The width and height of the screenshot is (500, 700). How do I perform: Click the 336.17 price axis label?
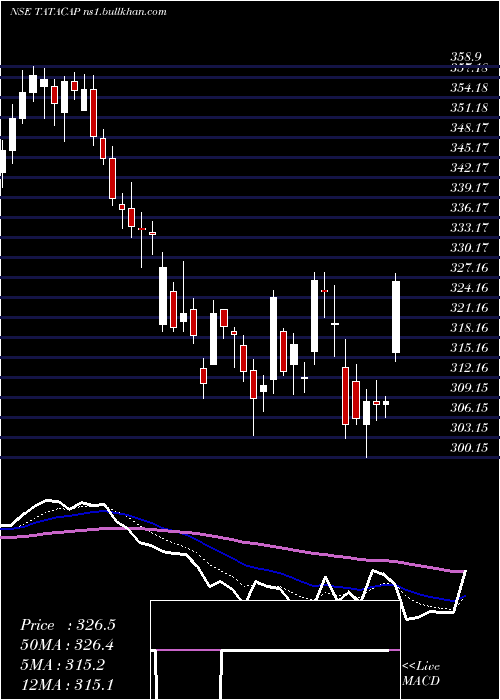click(x=468, y=208)
